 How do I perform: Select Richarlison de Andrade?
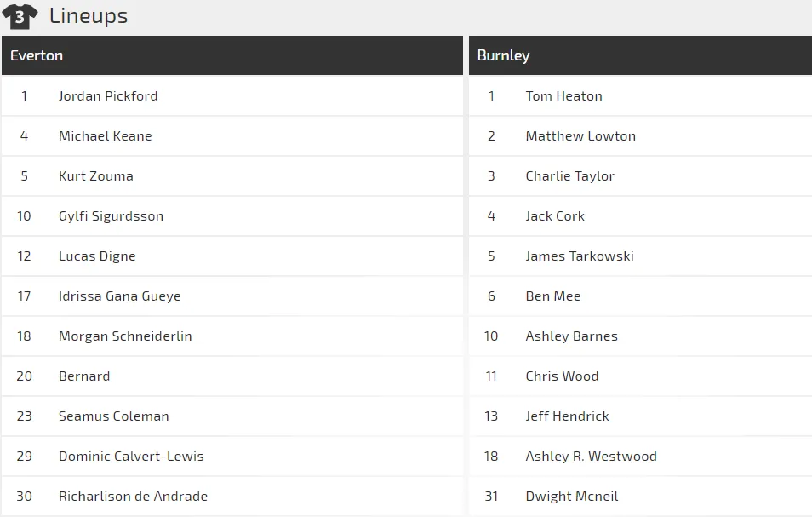point(133,497)
